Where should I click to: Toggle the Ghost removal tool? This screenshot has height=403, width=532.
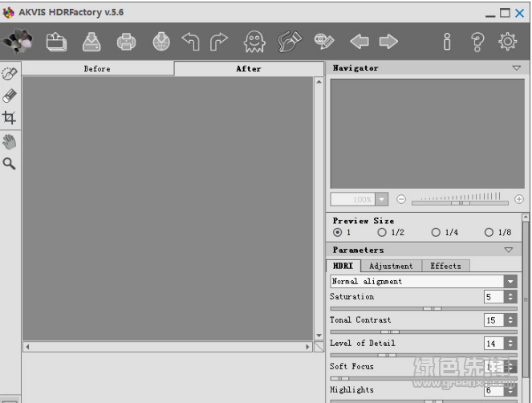point(254,42)
